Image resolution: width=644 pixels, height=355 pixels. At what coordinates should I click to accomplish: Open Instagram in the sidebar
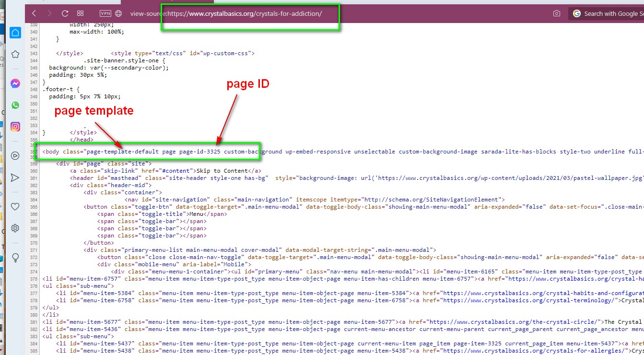point(15,127)
